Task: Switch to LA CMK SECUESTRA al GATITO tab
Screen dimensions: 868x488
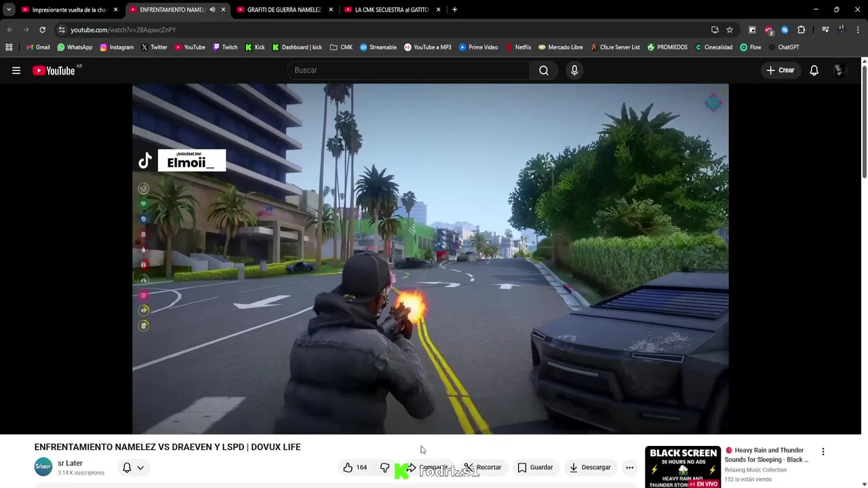Action: point(392,9)
